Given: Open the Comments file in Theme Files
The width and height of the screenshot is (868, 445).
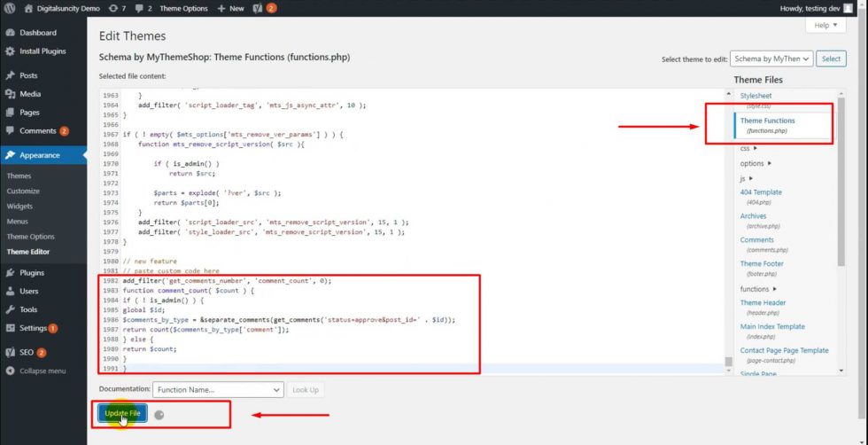Looking at the screenshot, I should 756,240.
